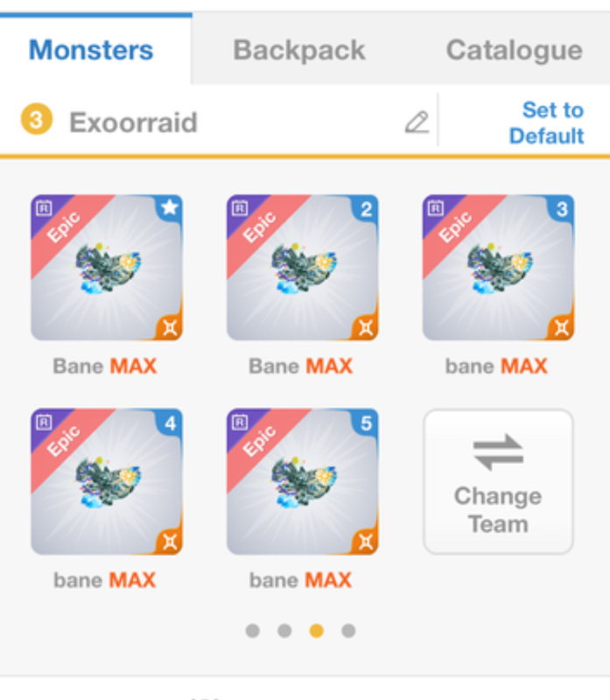Click the Change Team button

(498, 481)
